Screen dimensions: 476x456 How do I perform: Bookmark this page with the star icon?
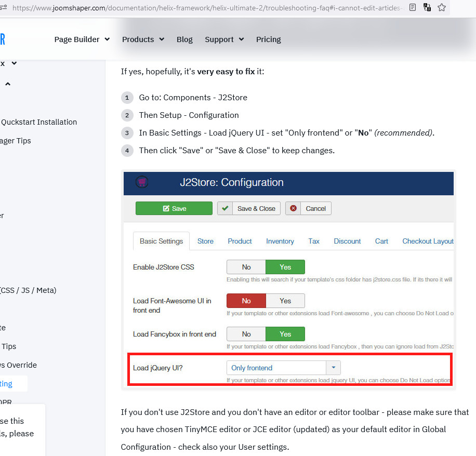[442, 7]
